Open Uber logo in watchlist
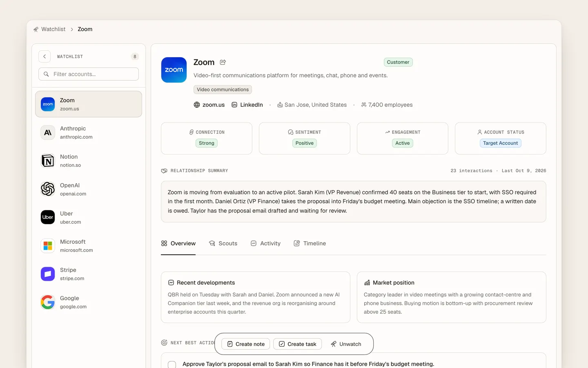 click(x=48, y=217)
